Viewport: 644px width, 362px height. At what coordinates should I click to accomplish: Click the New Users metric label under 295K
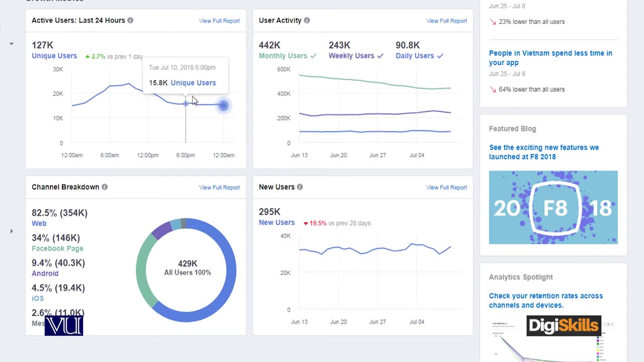pos(277,222)
